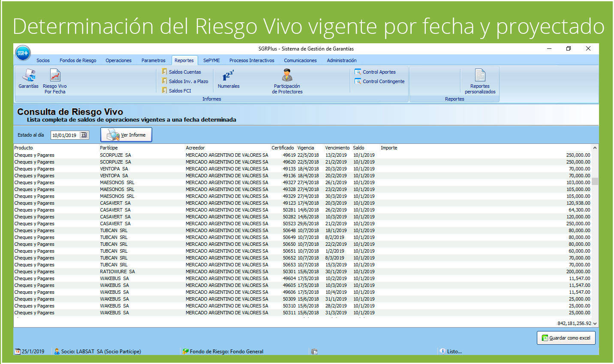Open Saldos Cuentas report

[184, 72]
